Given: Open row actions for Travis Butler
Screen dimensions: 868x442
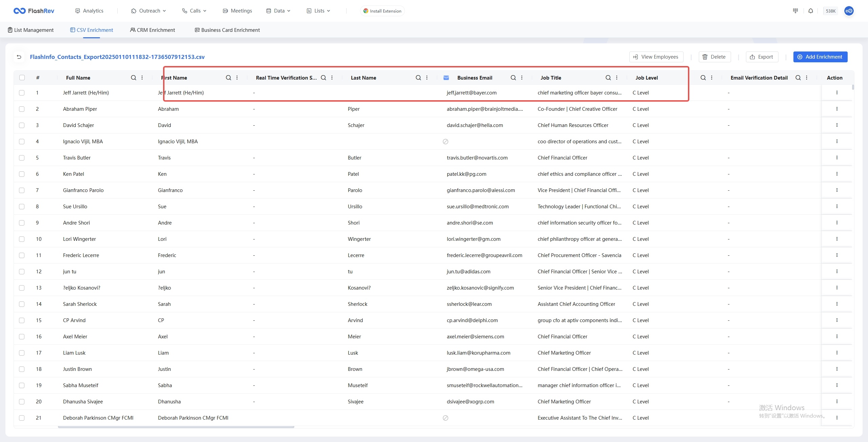Looking at the screenshot, I should tap(837, 157).
